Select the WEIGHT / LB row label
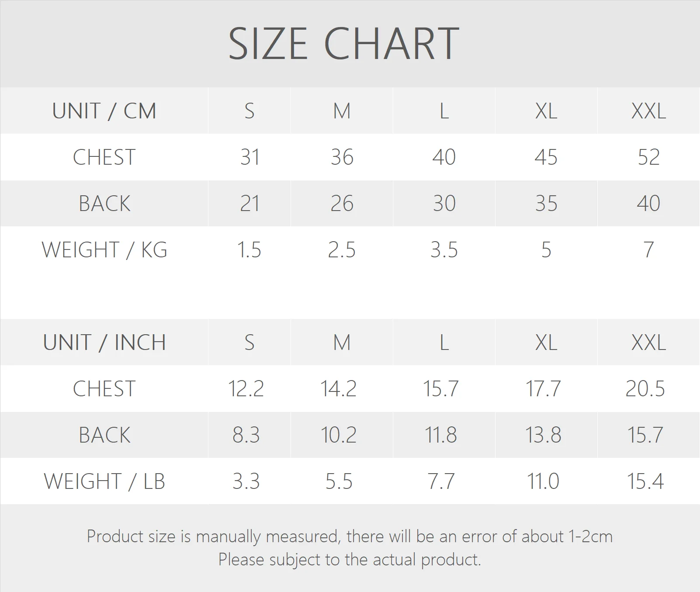Image resolution: width=700 pixels, height=592 pixels. (x=104, y=481)
